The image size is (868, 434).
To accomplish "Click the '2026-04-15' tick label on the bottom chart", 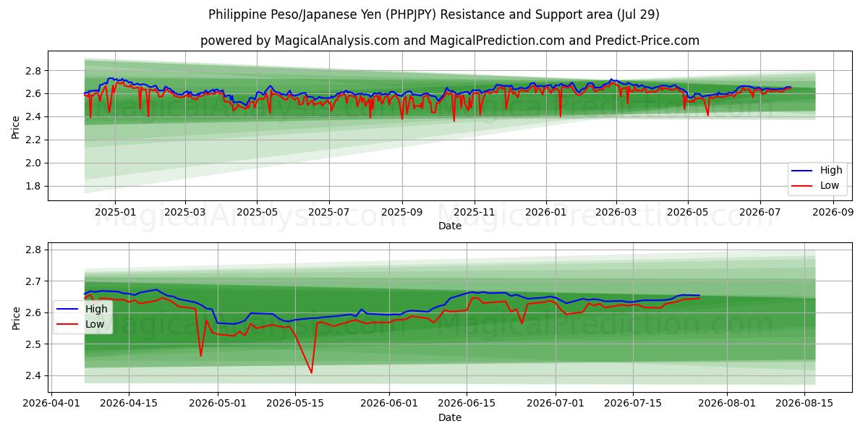I will (x=129, y=404).
